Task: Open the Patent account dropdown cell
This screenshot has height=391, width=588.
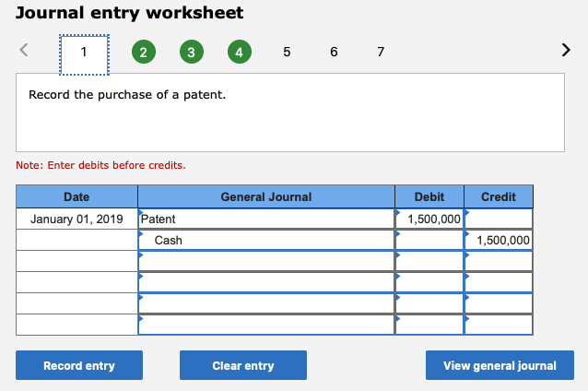Action: click(x=266, y=219)
